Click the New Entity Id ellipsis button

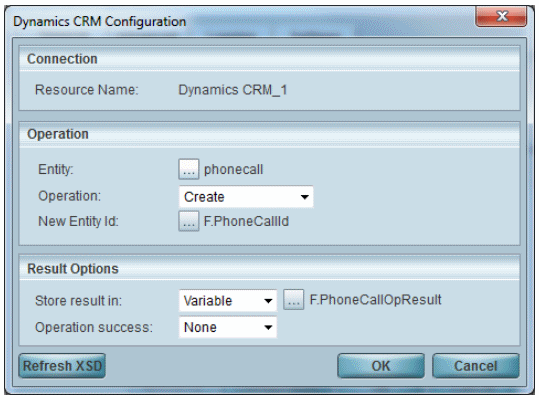pyautogui.click(x=189, y=221)
